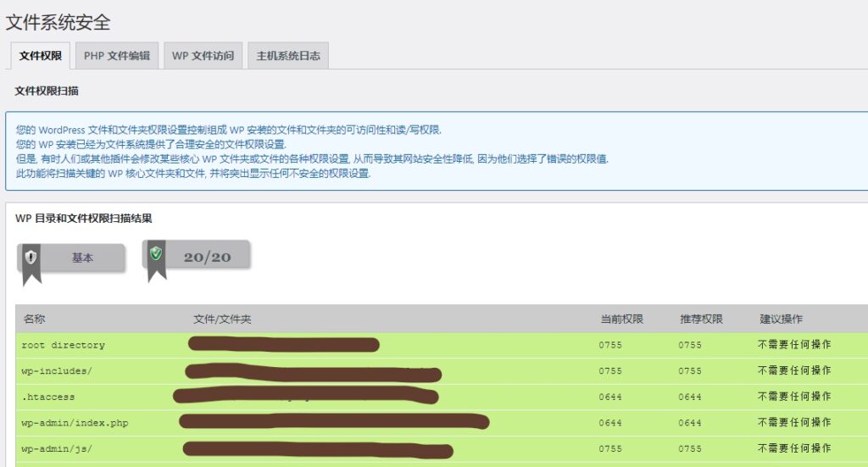Click the wp-admin/js/ row name
This screenshot has width=868, height=467.
(x=57, y=448)
